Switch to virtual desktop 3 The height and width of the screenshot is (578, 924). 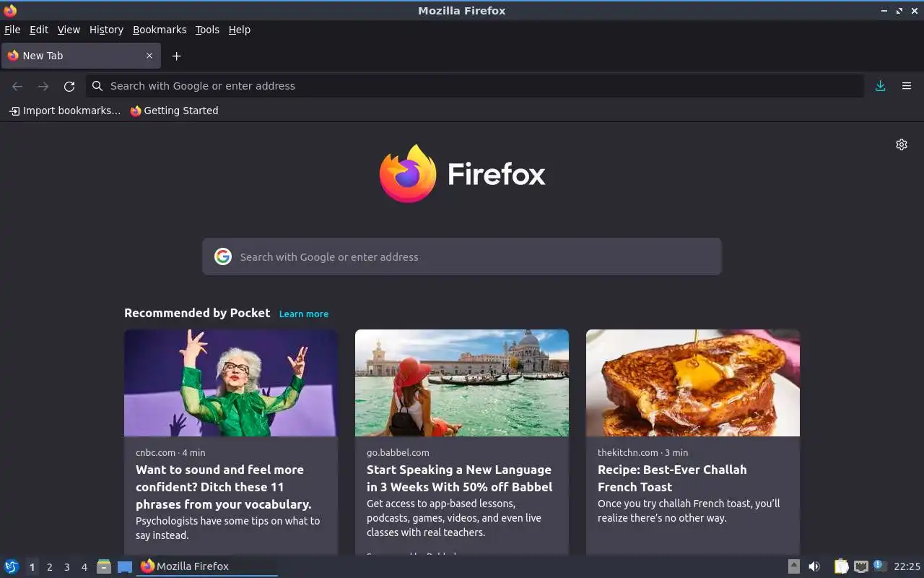point(66,567)
